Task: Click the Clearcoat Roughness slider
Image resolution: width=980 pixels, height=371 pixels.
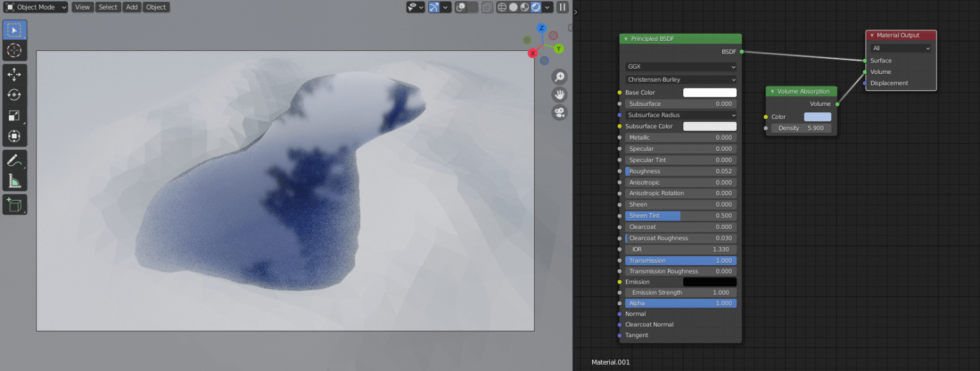Action: pyautogui.click(x=681, y=238)
